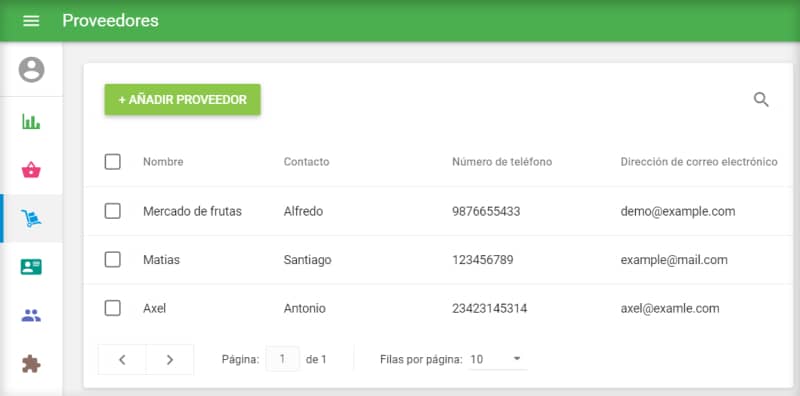Check the Axel row checkbox
Image resolution: width=800 pixels, height=396 pixels.
tap(113, 308)
